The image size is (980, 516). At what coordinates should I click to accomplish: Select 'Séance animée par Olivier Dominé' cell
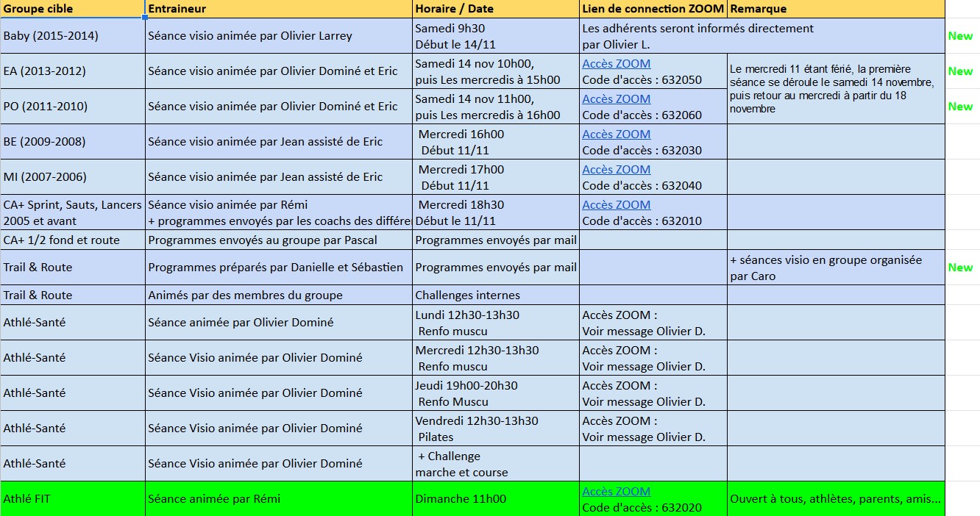coord(279,323)
